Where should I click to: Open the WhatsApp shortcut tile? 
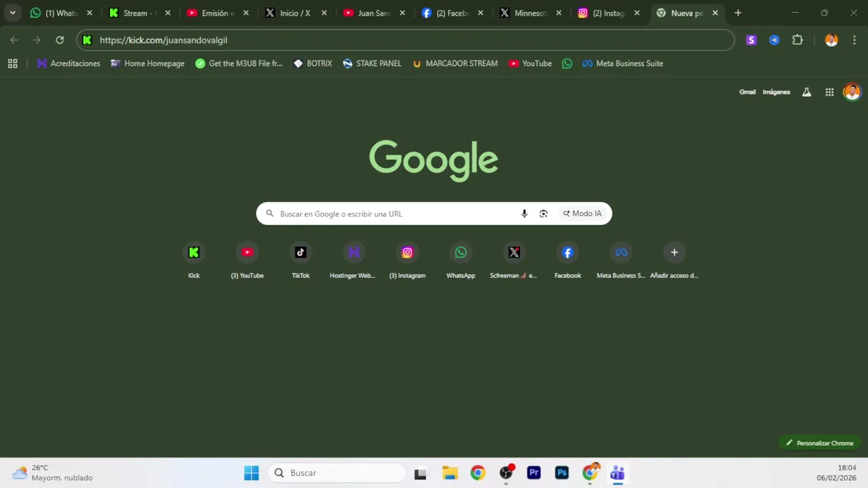click(x=460, y=261)
